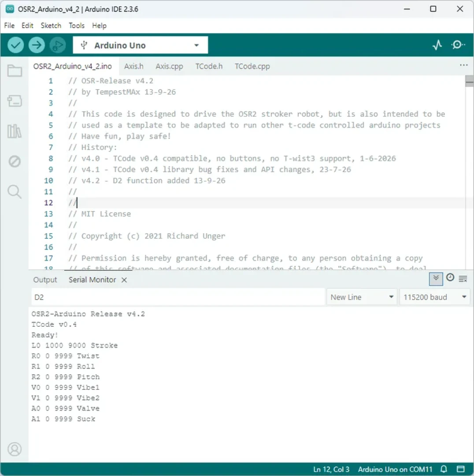Select the OSR2_Arduino_v4_2.ino tab
The width and height of the screenshot is (474, 476).
pos(73,66)
